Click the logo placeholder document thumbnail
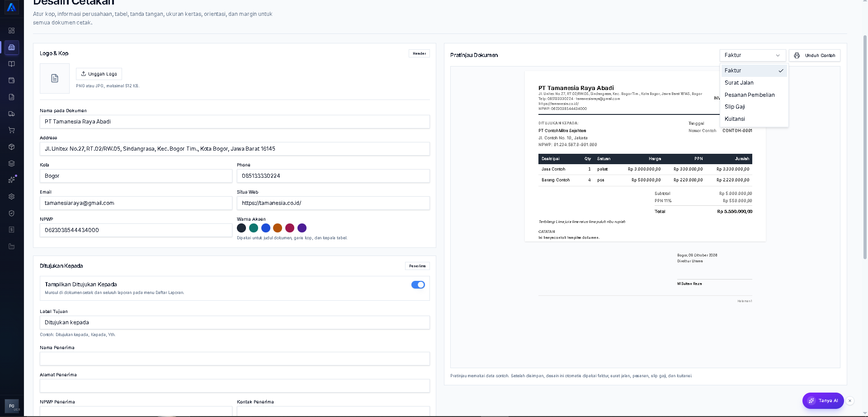Viewport: 868px width, 417px height. [55, 78]
